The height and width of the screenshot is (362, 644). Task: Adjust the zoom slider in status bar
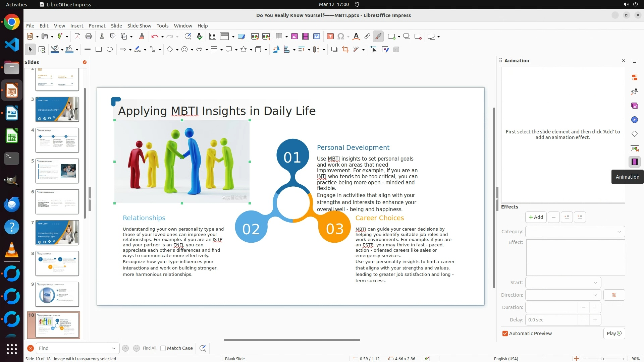pyautogui.click(x=602, y=359)
